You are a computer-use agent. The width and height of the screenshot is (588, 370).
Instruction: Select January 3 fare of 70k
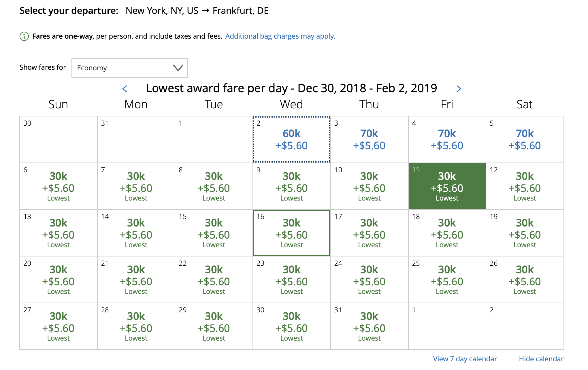370,139
